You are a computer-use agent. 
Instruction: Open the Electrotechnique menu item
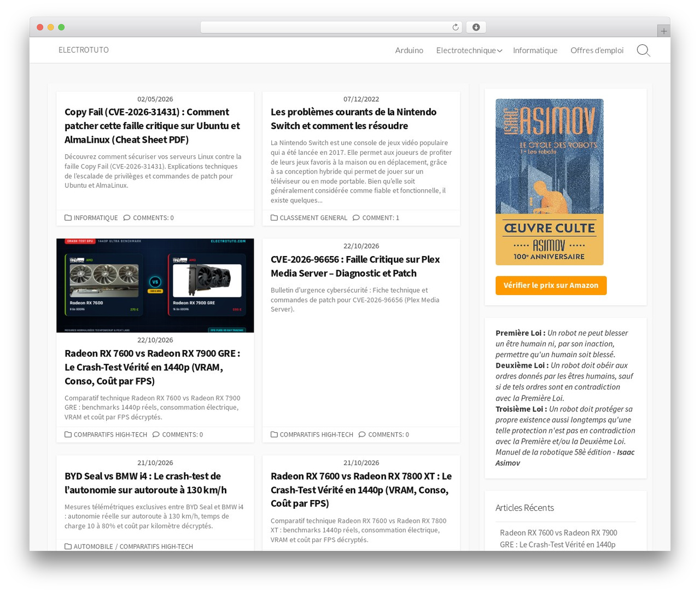pyautogui.click(x=466, y=50)
